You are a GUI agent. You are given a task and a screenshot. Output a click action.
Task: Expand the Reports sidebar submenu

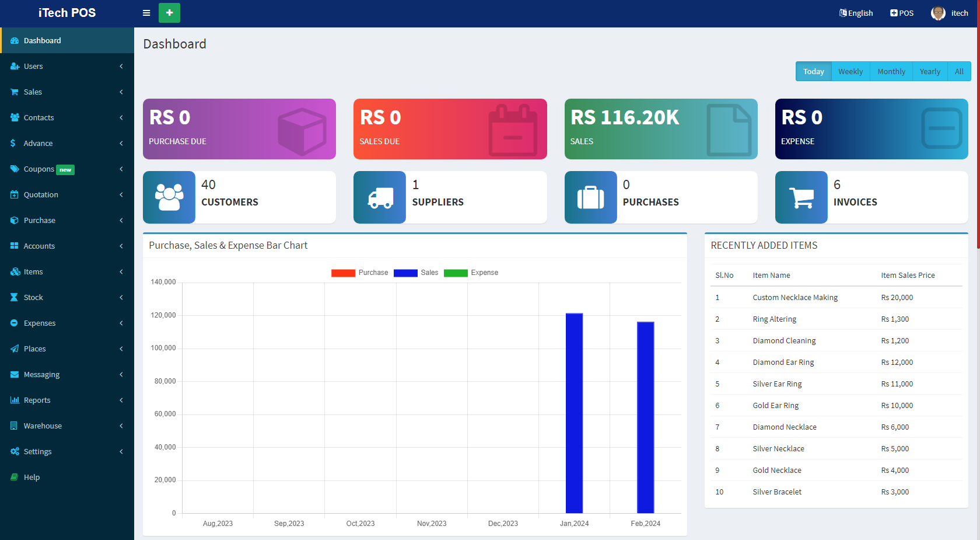coord(67,400)
